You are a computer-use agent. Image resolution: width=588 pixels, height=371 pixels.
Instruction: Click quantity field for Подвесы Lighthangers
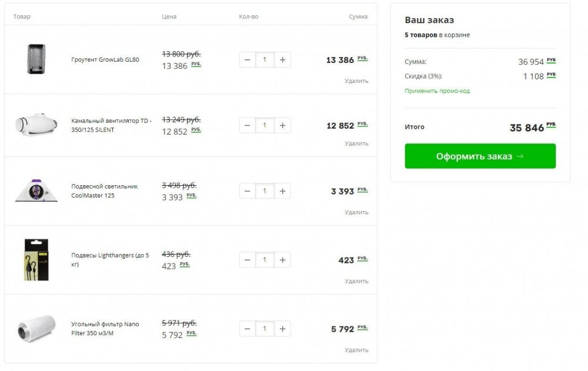coord(265,260)
